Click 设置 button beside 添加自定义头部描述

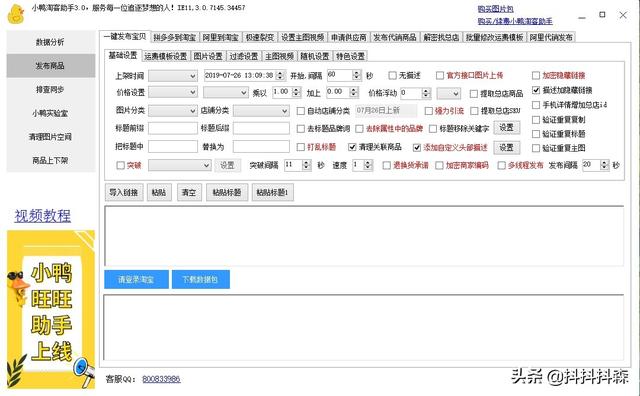507,147
